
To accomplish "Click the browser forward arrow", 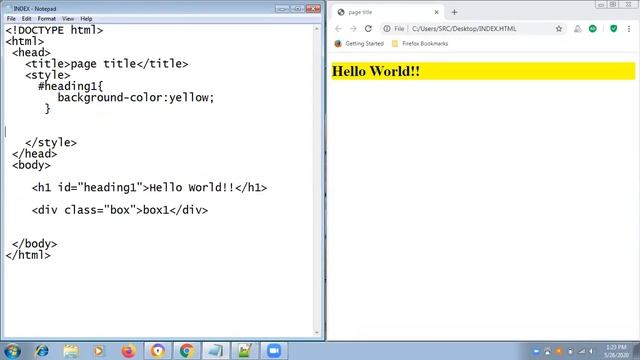I will click(x=353, y=29).
